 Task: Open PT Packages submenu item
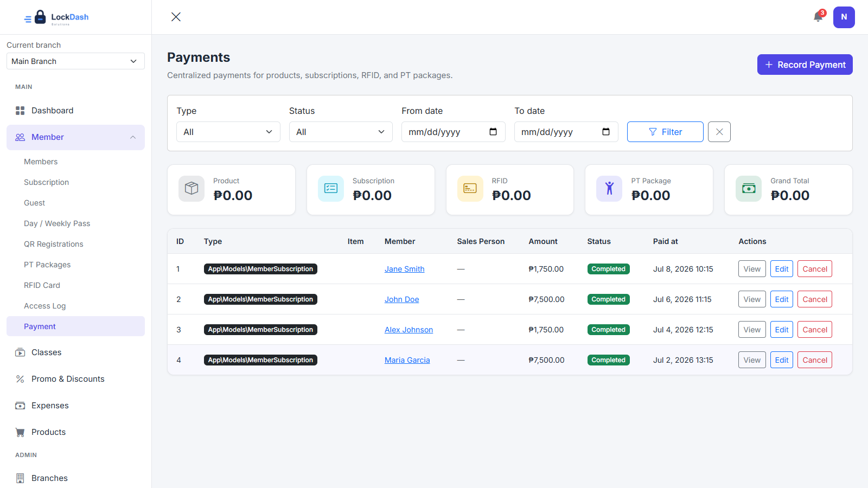pos(47,265)
